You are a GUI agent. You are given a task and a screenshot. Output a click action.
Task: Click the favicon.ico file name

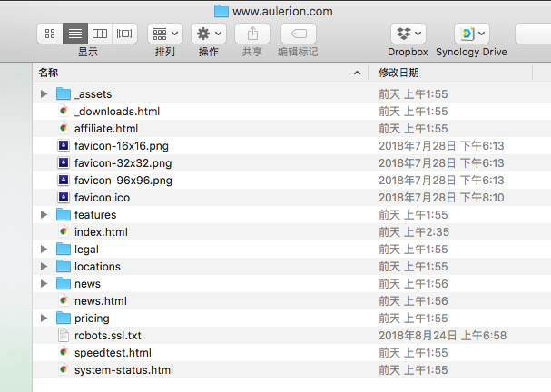point(102,198)
